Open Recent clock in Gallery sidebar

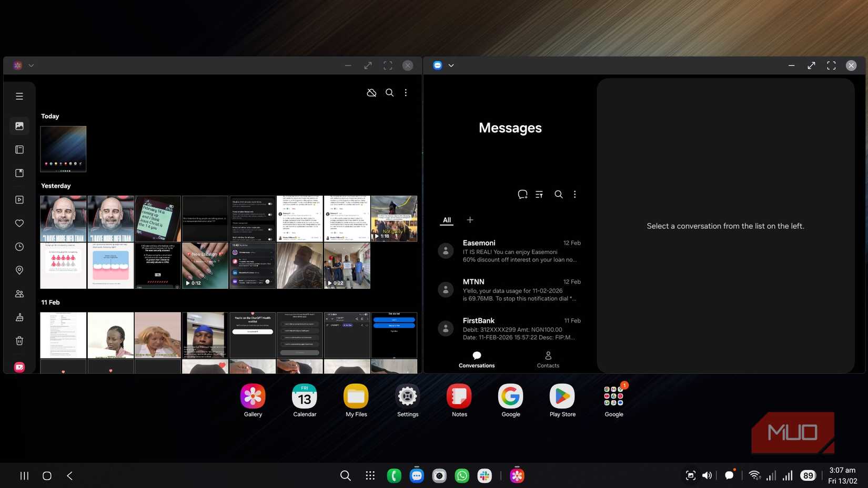point(19,247)
